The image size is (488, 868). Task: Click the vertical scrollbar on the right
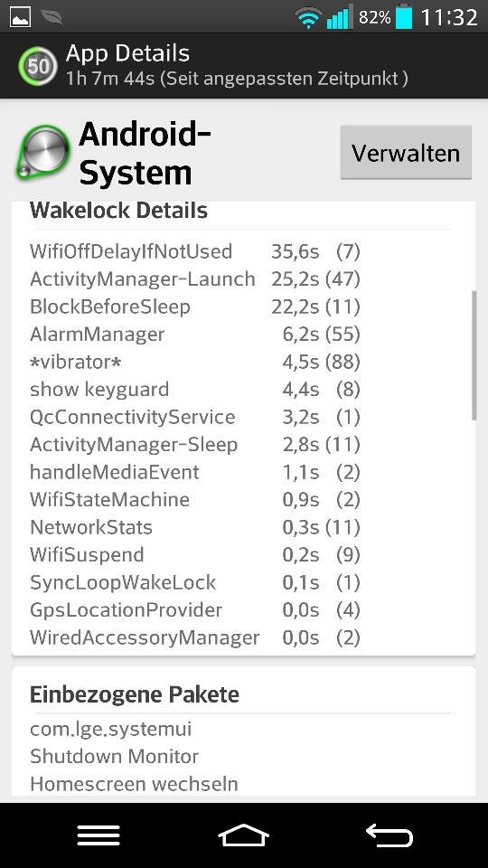[474, 355]
